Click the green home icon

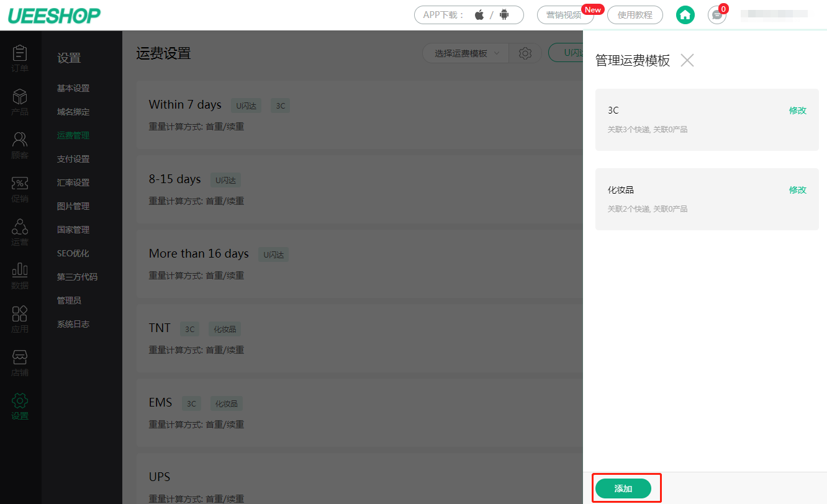tap(685, 15)
